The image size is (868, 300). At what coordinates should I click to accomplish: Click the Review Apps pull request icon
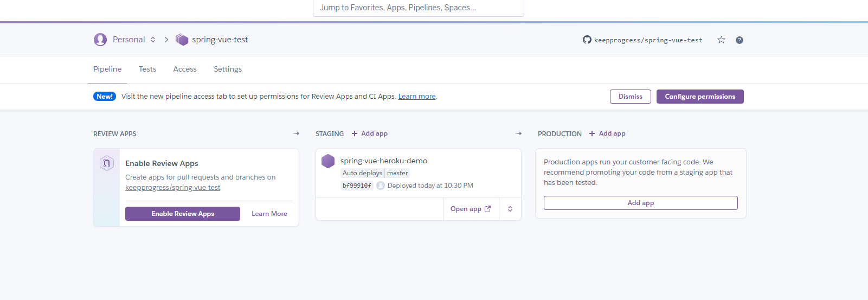click(x=107, y=163)
